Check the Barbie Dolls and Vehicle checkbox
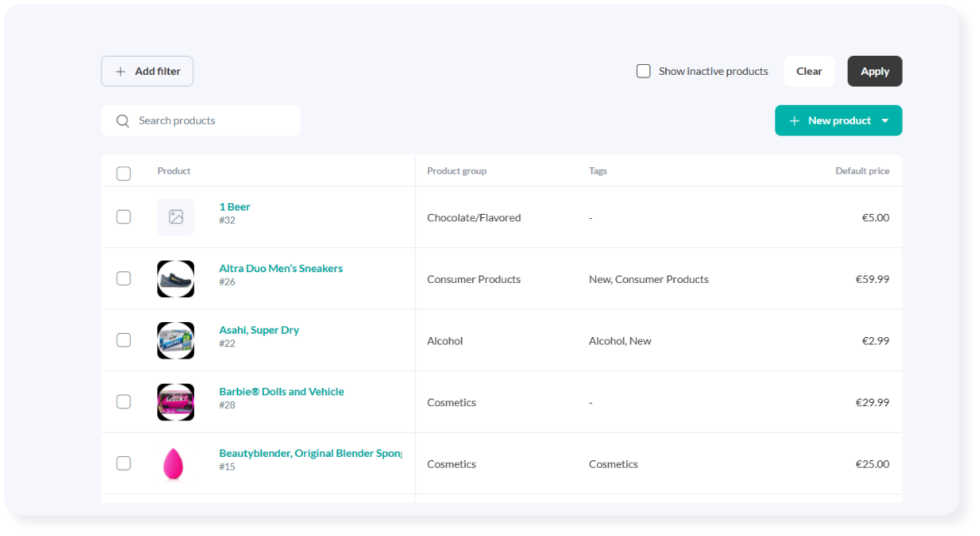 [124, 402]
